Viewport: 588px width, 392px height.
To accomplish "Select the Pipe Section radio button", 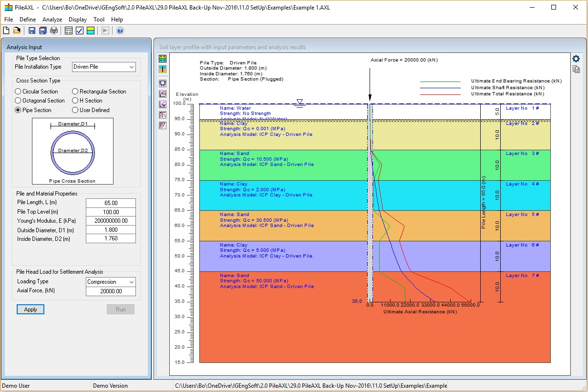I will tap(33, 110).
